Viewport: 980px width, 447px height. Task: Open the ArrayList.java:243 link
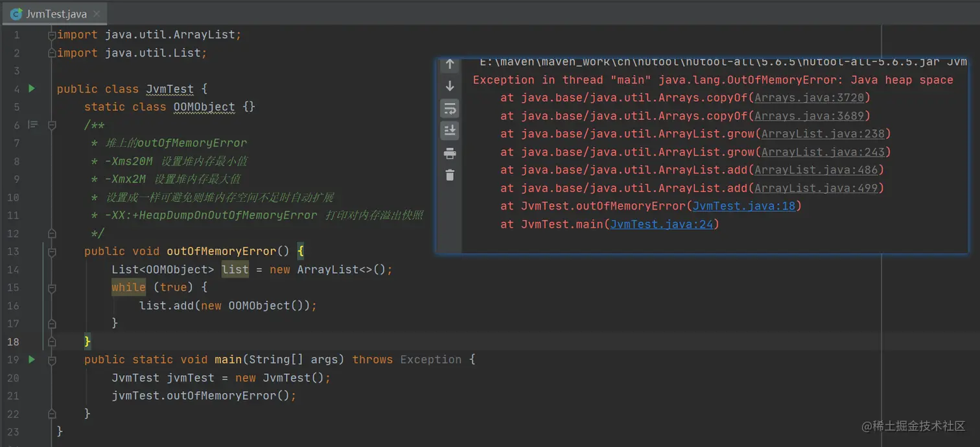(823, 152)
